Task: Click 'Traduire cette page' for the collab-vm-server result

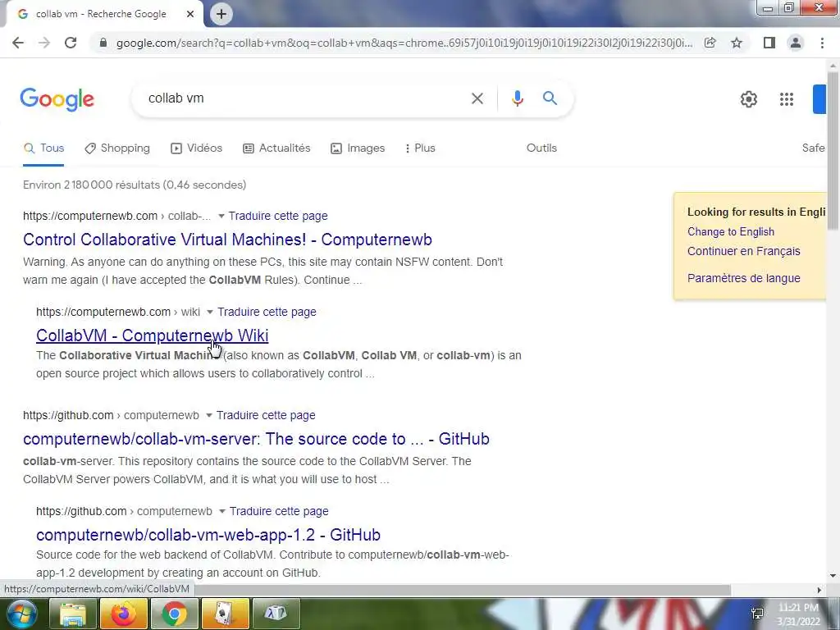Action: click(x=266, y=415)
